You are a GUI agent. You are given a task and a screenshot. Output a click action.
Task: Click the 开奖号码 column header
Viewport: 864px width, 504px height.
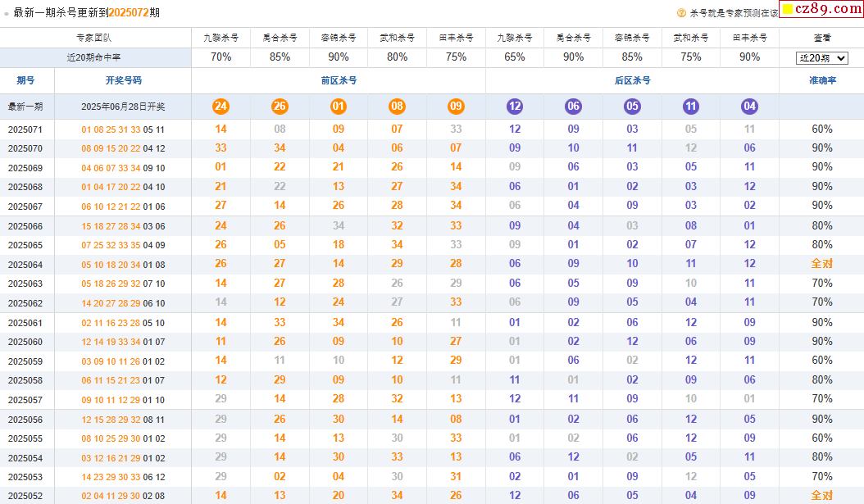click(x=124, y=80)
